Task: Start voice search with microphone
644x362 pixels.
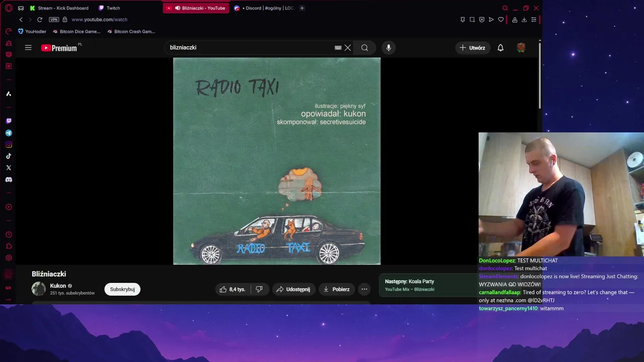Action: (388, 48)
